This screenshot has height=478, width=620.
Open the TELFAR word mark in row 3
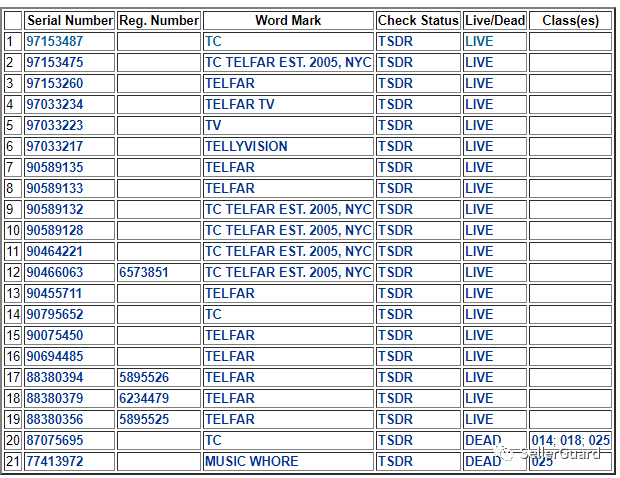click(x=230, y=83)
